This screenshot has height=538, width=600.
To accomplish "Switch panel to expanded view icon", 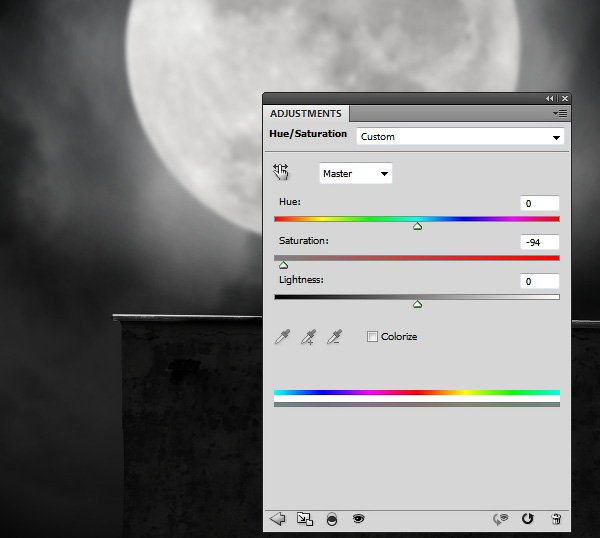I will pos(305,519).
